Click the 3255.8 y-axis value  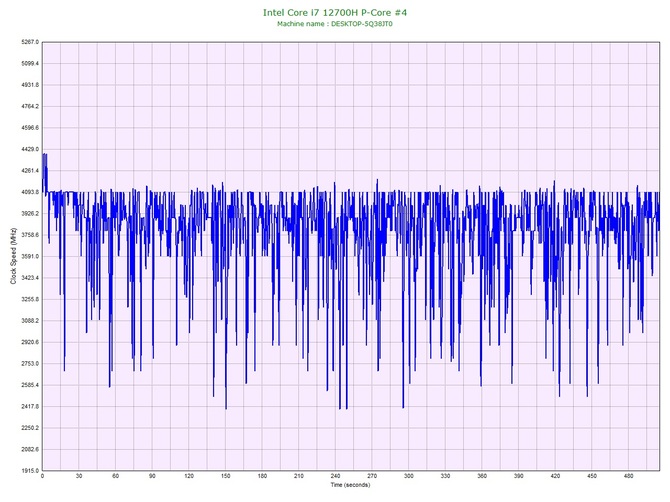pyautogui.click(x=30, y=299)
